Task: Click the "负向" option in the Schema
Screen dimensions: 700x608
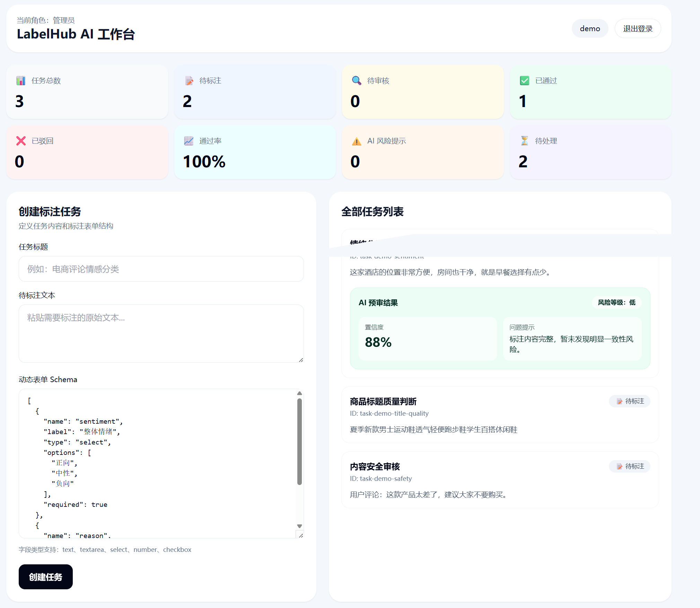Action: pos(63,484)
